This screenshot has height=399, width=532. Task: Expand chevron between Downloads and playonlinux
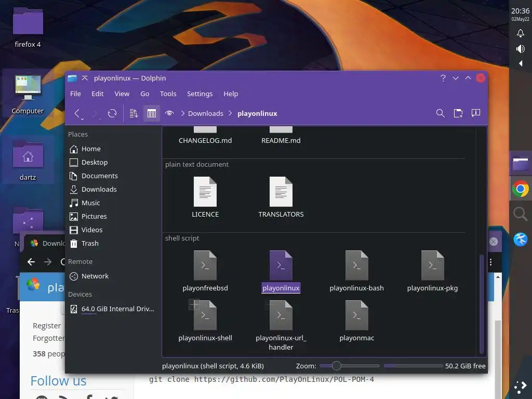click(x=230, y=113)
